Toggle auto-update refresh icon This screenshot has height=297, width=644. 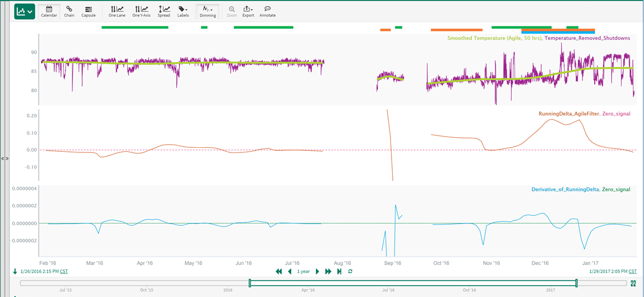350,271
